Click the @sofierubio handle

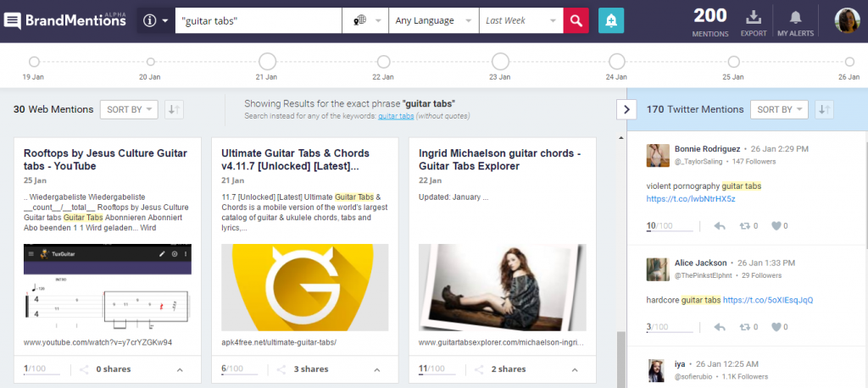tap(693, 376)
